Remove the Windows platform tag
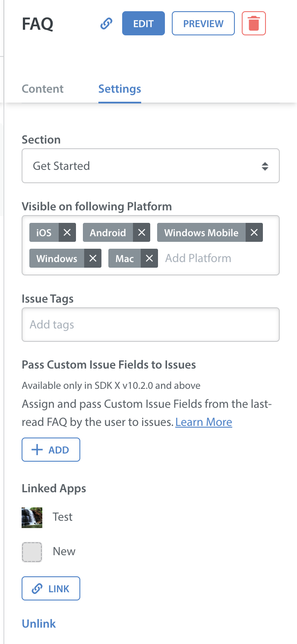Screen dimensions: 297x644 point(93,259)
